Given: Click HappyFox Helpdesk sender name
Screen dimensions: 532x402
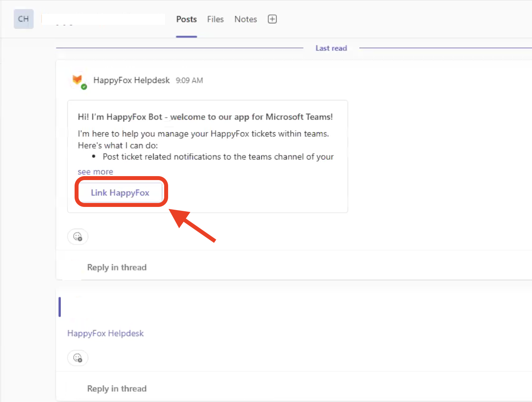Looking at the screenshot, I should pyautogui.click(x=131, y=80).
